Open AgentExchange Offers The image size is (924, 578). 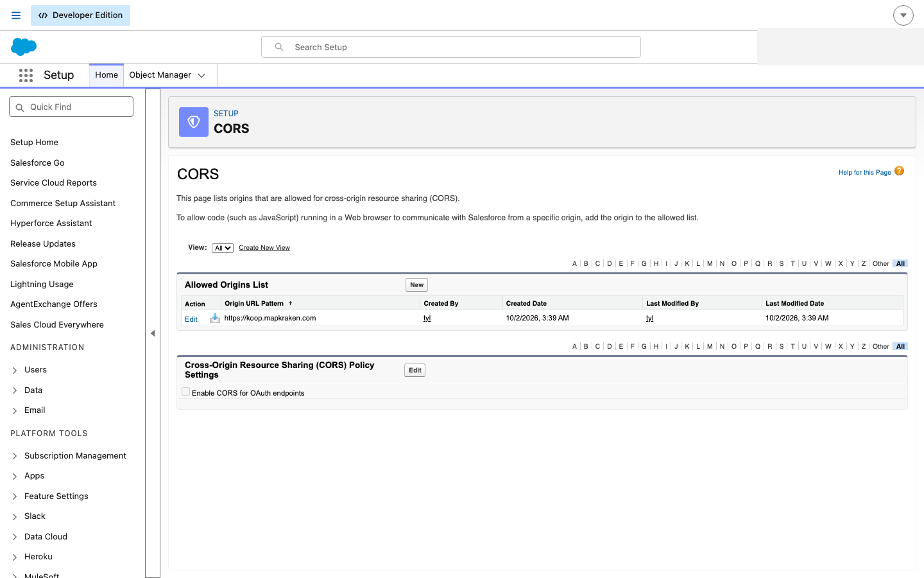coord(54,304)
